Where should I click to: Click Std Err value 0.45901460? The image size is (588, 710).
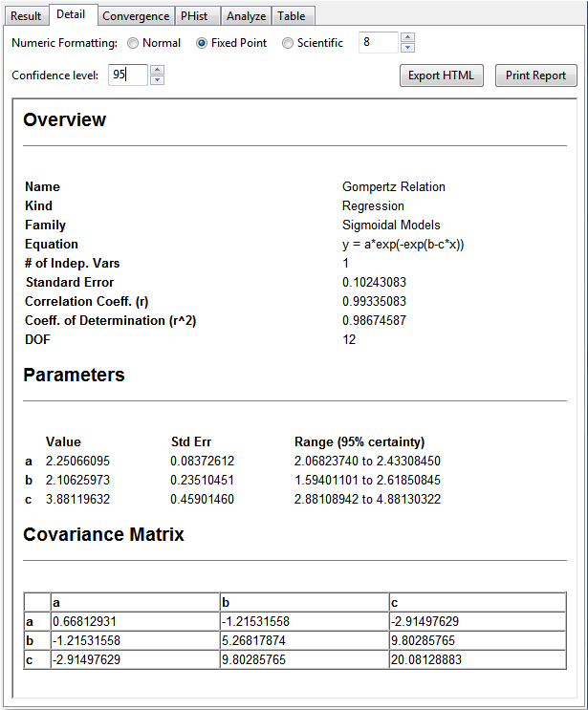pos(203,499)
